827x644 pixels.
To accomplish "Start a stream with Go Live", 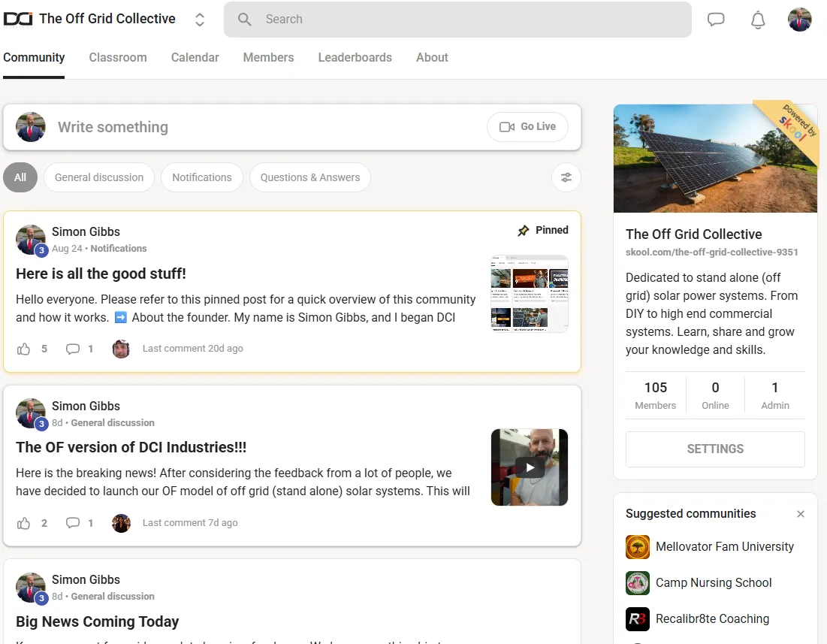I will 527,126.
